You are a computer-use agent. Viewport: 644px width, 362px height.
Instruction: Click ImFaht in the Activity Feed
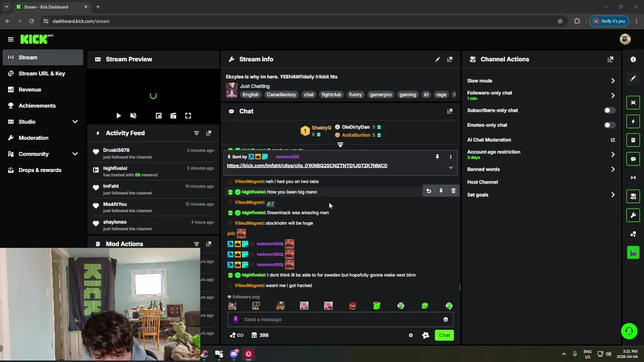[111, 186]
